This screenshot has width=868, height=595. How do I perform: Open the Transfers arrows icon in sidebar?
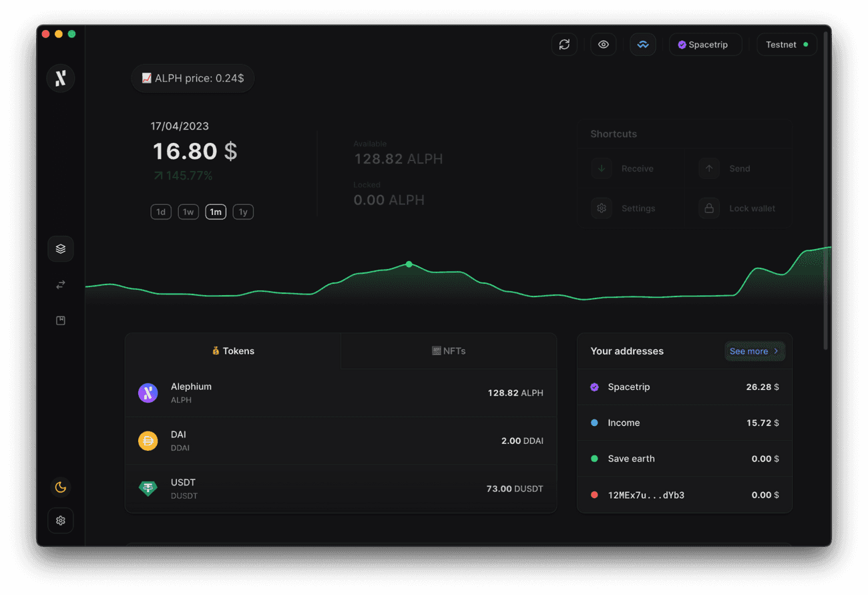[x=61, y=285]
